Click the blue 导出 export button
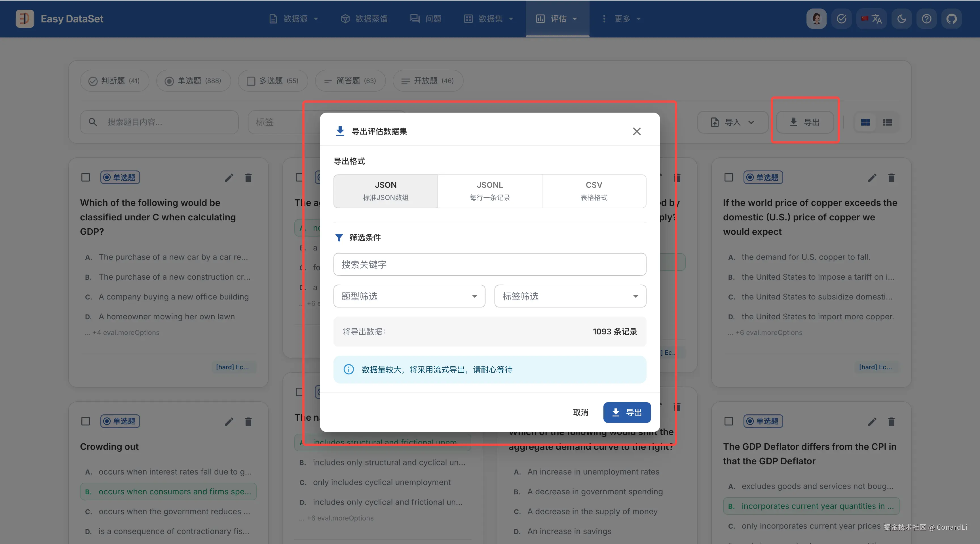This screenshot has width=980, height=544. [x=627, y=412]
